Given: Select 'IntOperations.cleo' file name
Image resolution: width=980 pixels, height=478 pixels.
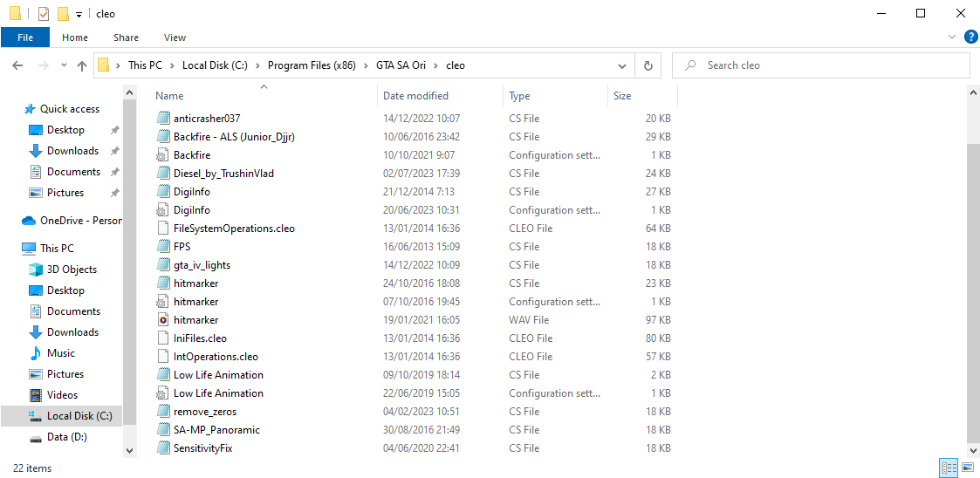Looking at the screenshot, I should pos(216,357).
